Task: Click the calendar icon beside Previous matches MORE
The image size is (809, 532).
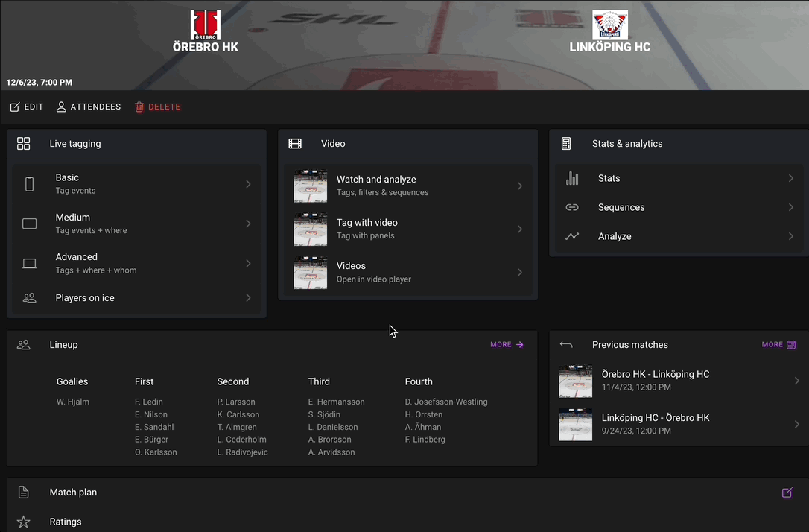Action: [791, 345]
